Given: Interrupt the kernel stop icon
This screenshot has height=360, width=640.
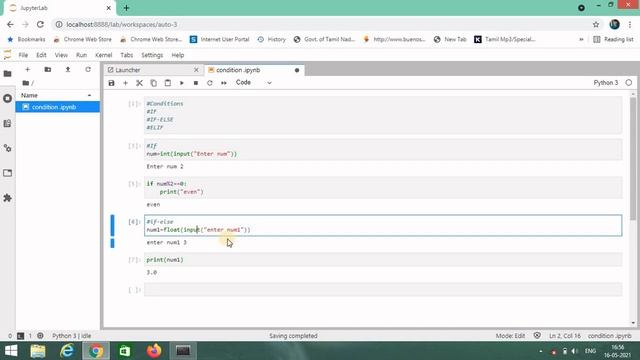Looking at the screenshot, I should click(x=196, y=83).
